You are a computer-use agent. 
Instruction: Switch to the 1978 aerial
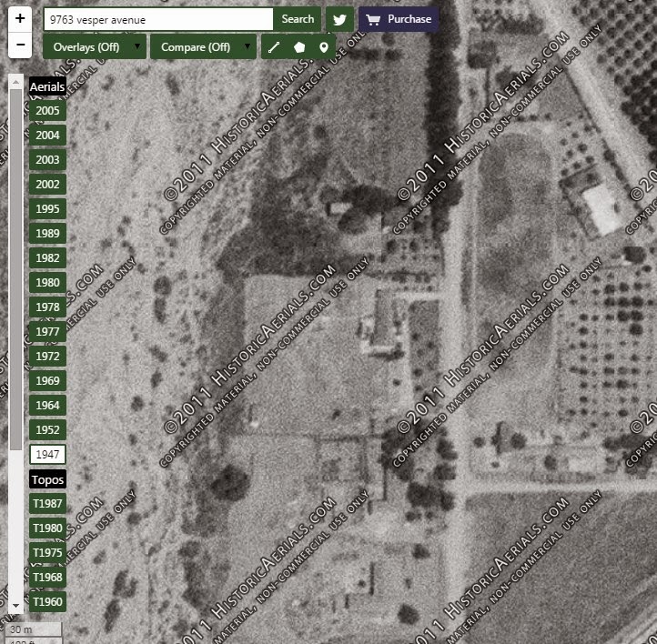pyautogui.click(x=47, y=307)
